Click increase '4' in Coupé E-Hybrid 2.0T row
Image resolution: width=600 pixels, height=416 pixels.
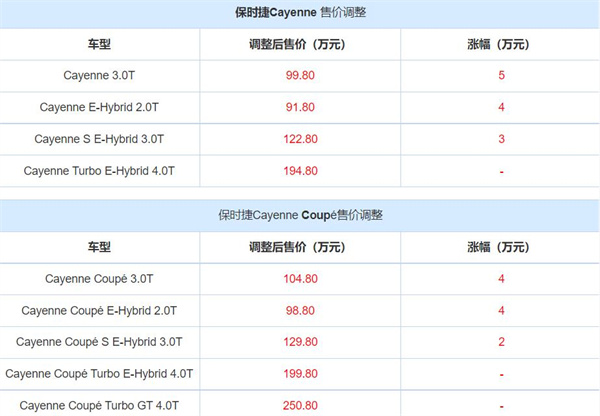tap(501, 310)
